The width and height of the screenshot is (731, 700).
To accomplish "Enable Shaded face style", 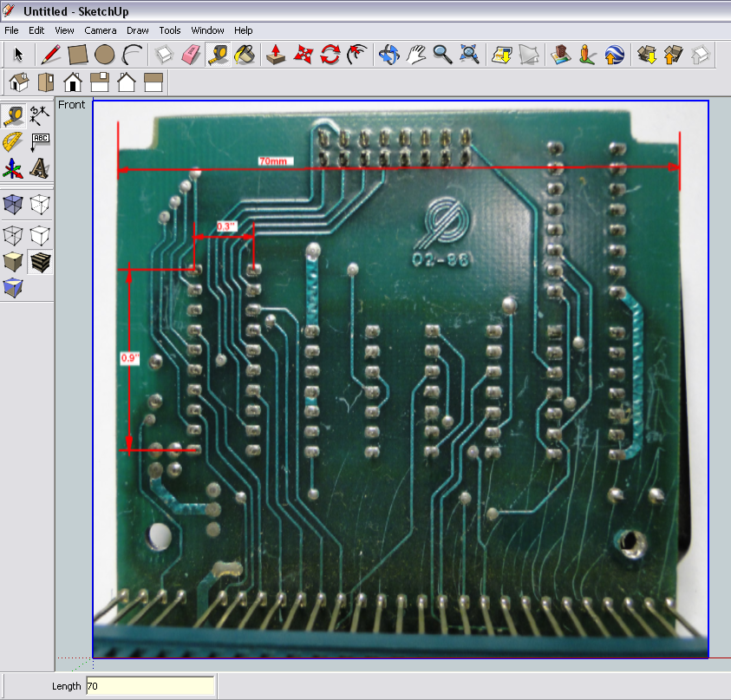I will click(x=13, y=262).
